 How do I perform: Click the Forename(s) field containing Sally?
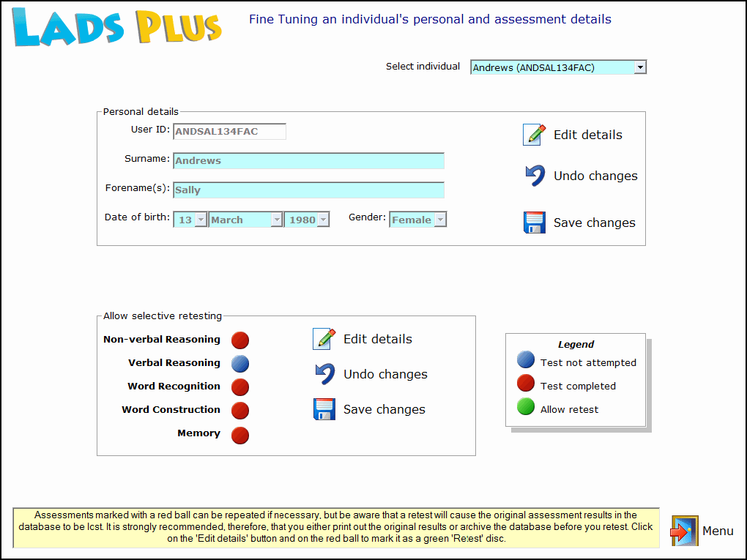point(309,190)
